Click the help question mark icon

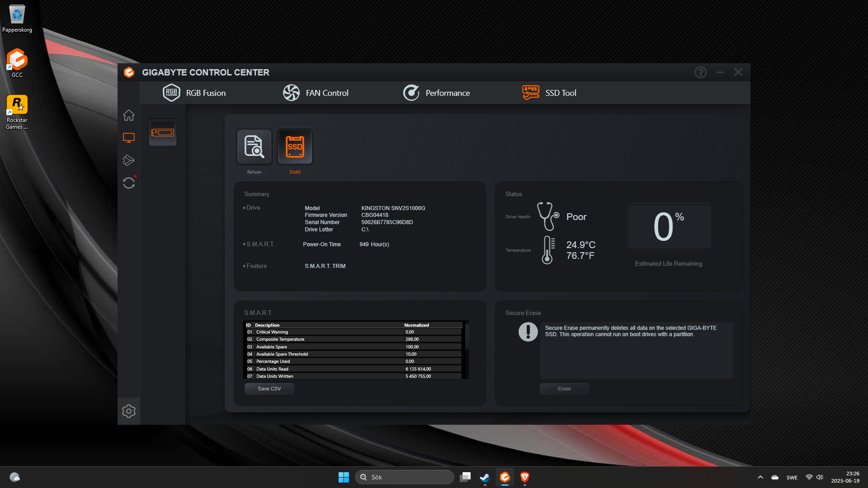coord(700,72)
